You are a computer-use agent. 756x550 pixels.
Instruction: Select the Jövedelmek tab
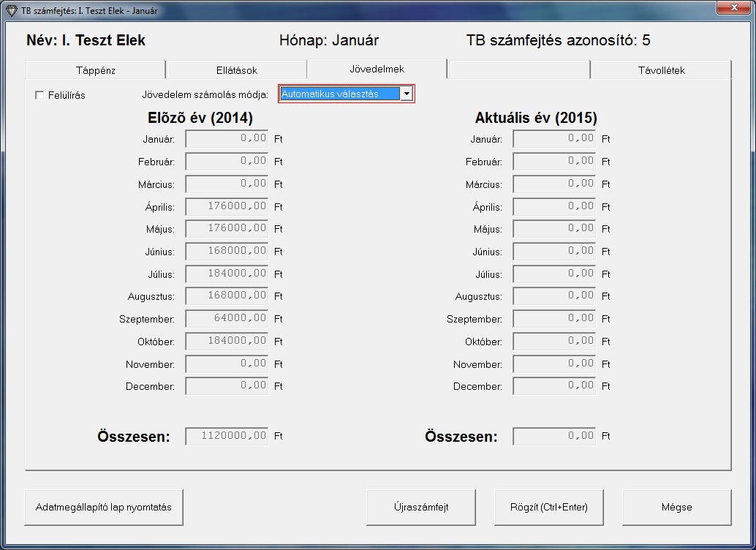coord(377,69)
